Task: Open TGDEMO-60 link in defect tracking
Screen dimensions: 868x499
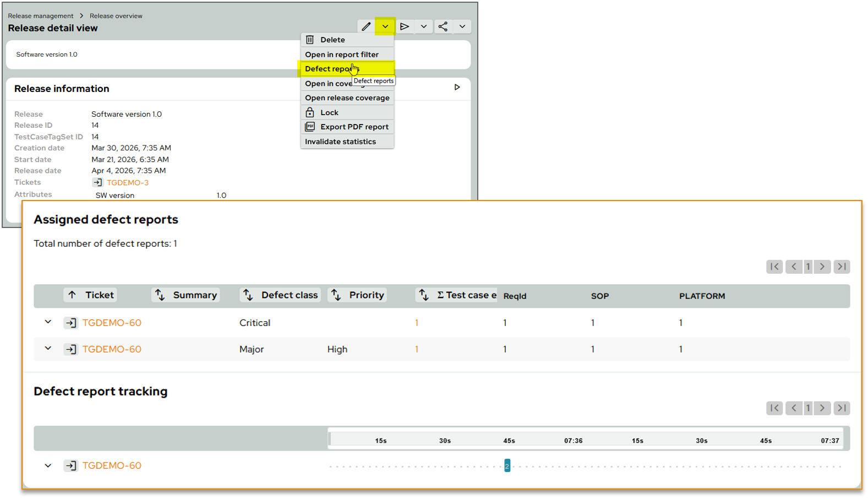Action: (112, 466)
